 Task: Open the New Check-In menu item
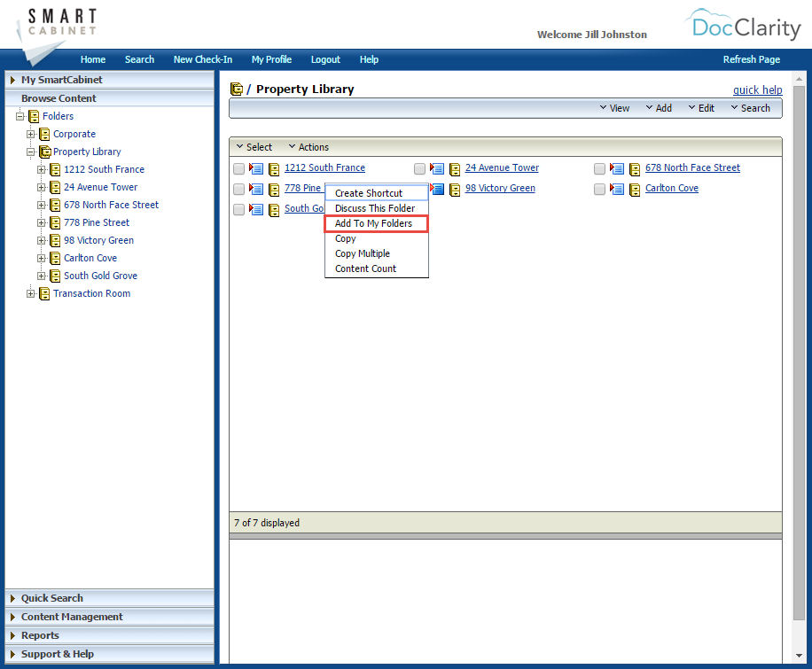202,59
